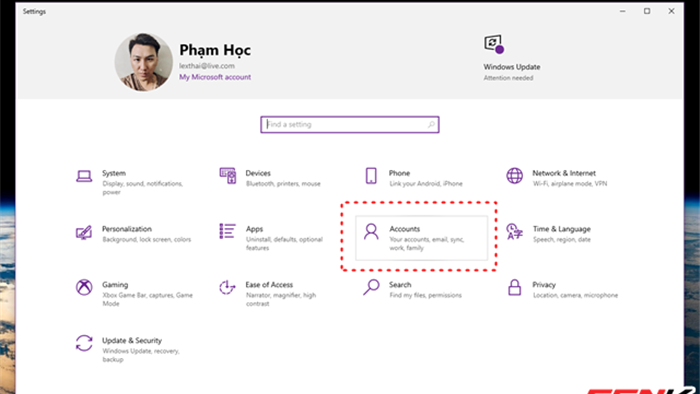This screenshot has width=700, height=394.
Task: Click the Phone icon
Action: pyautogui.click(x=371, y=176)
